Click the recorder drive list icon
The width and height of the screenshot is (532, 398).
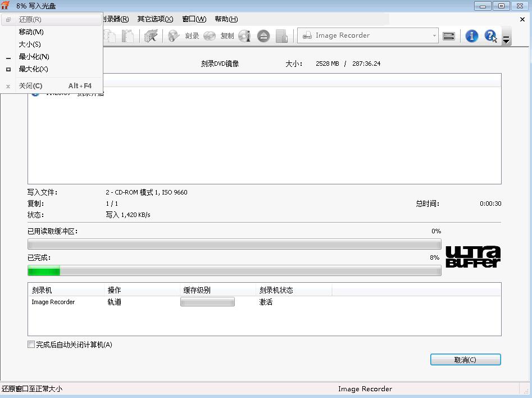pyautogui.click(x=448, y=36)
